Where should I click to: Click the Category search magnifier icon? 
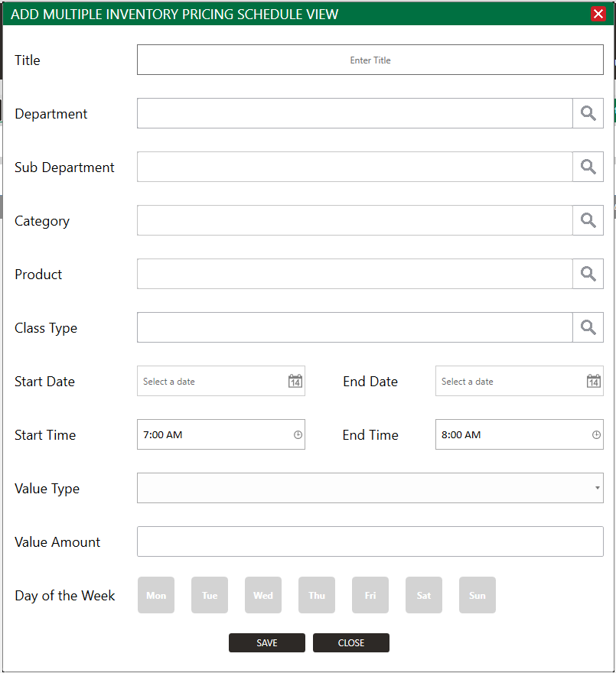click(x=588, y=220)
